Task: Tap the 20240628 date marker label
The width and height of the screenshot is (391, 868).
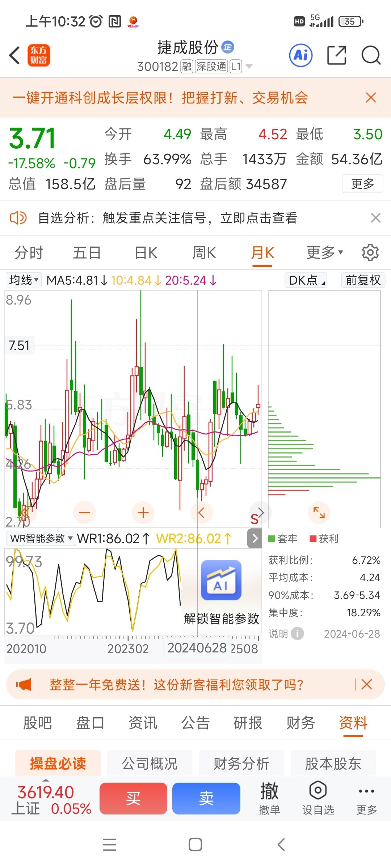Action: pos(197,648)
